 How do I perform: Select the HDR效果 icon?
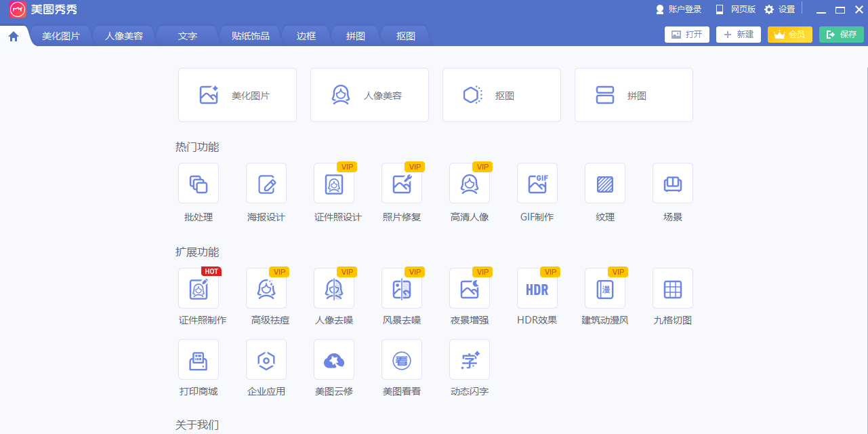click(x=537, y=288)
